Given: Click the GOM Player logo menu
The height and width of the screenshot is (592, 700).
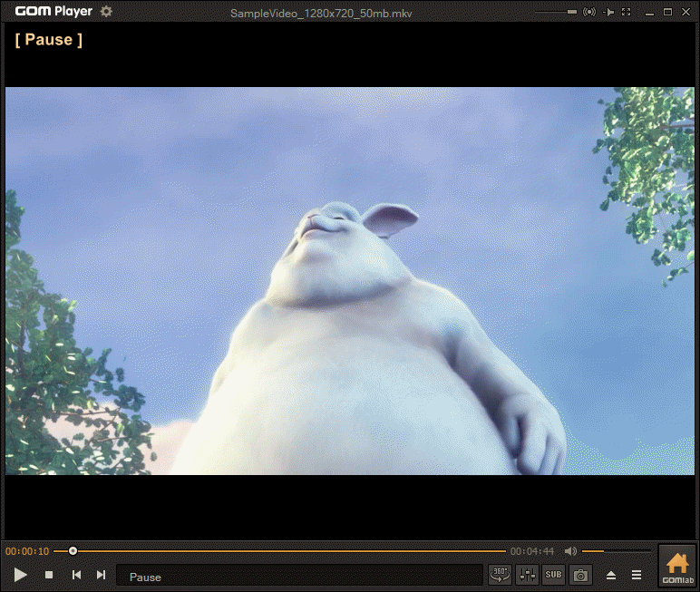Looking at the screenshot, I should [53, 11].
